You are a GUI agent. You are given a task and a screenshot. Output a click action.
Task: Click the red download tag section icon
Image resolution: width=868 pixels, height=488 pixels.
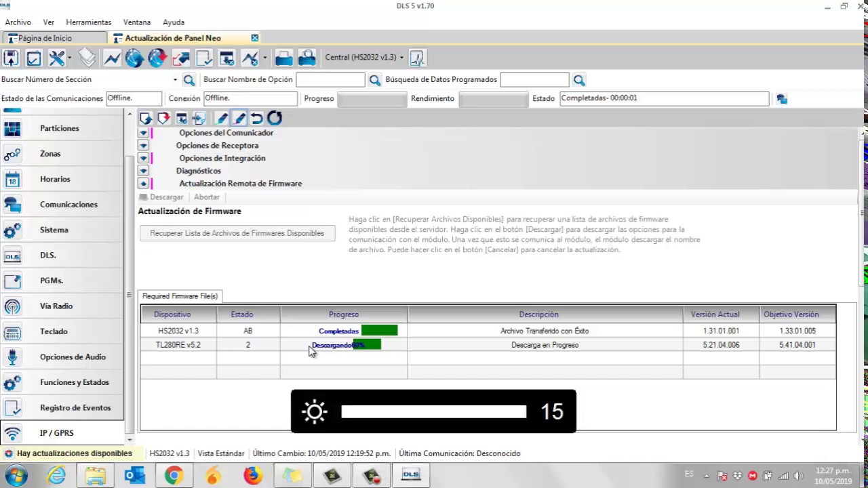click(x=163, y=118)
